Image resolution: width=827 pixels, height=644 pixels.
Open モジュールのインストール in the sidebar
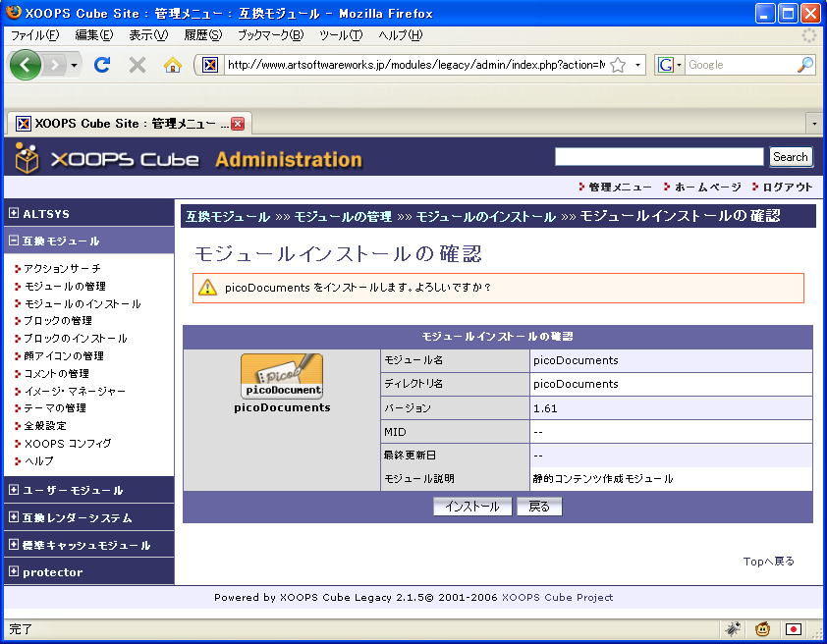pos(83,304)
